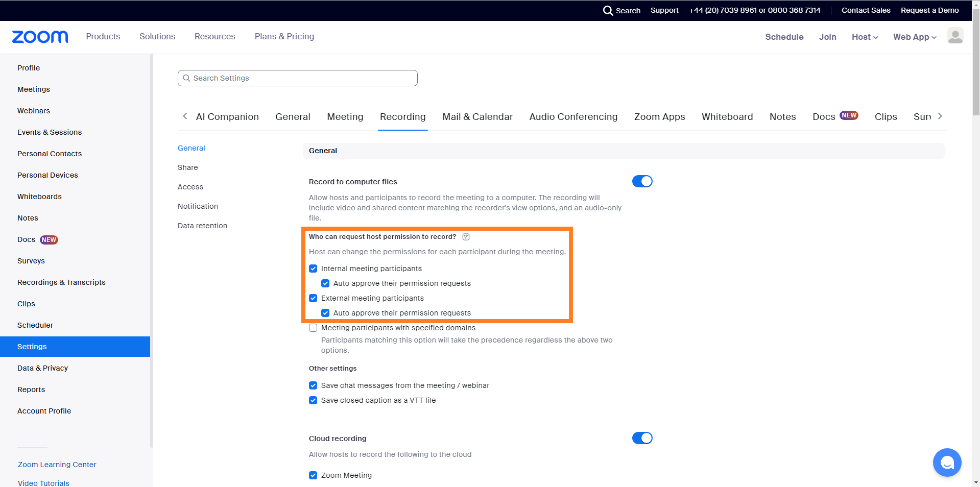Image resolution: width=980 pixels, height=487 pixels.
Task: Click Schedule in header
Action: 784,37
